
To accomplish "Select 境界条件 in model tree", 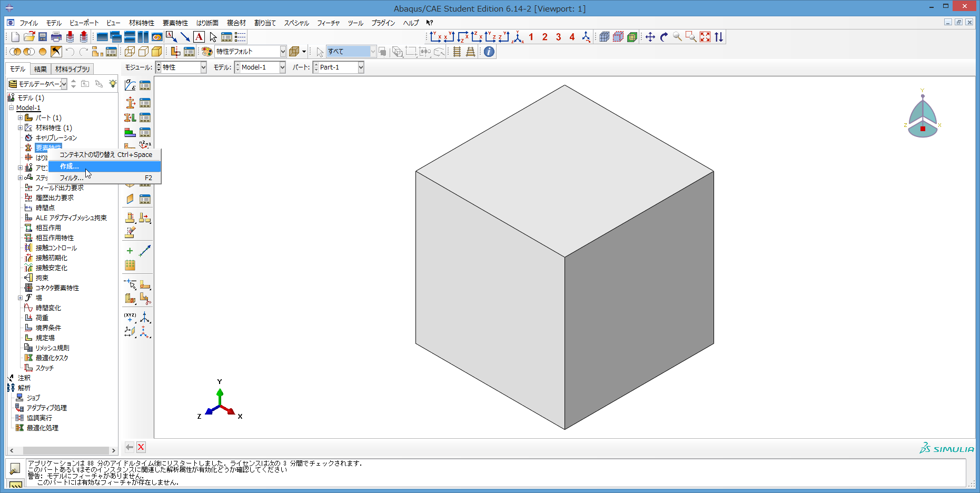I will pyautogui.click(x=48, y=328).
